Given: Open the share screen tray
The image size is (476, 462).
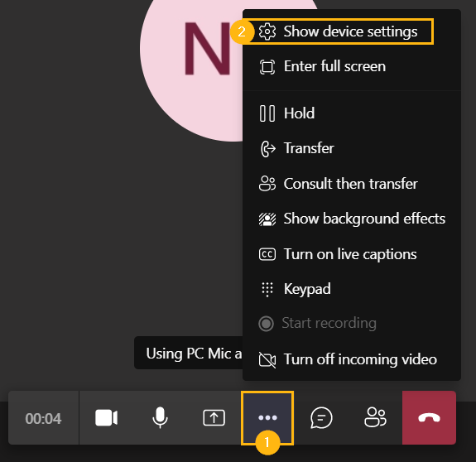Looking at the screenshot, I should 214,418.
